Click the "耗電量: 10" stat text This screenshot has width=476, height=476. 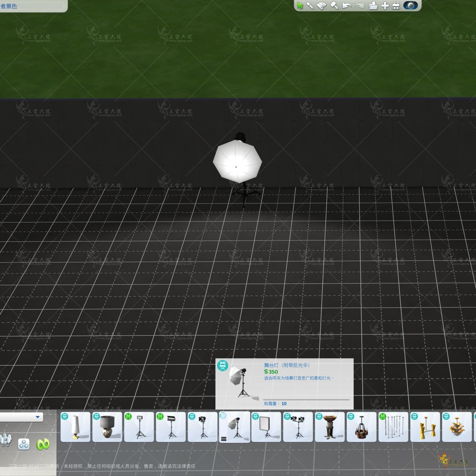275,404
